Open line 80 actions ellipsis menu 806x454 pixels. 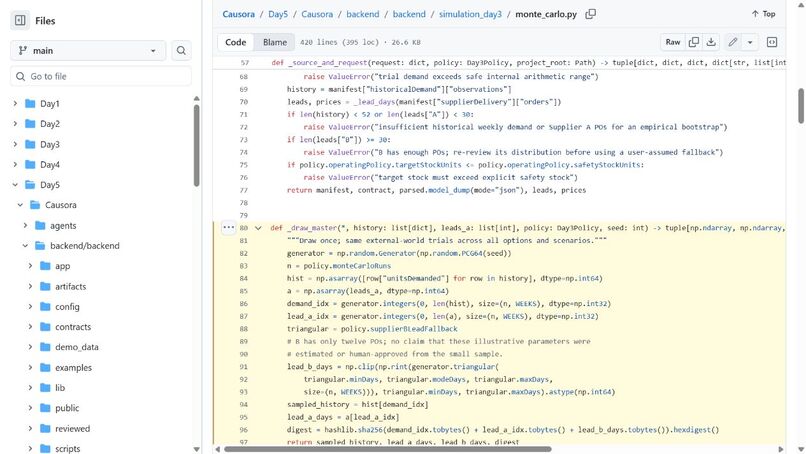[229, 227]
